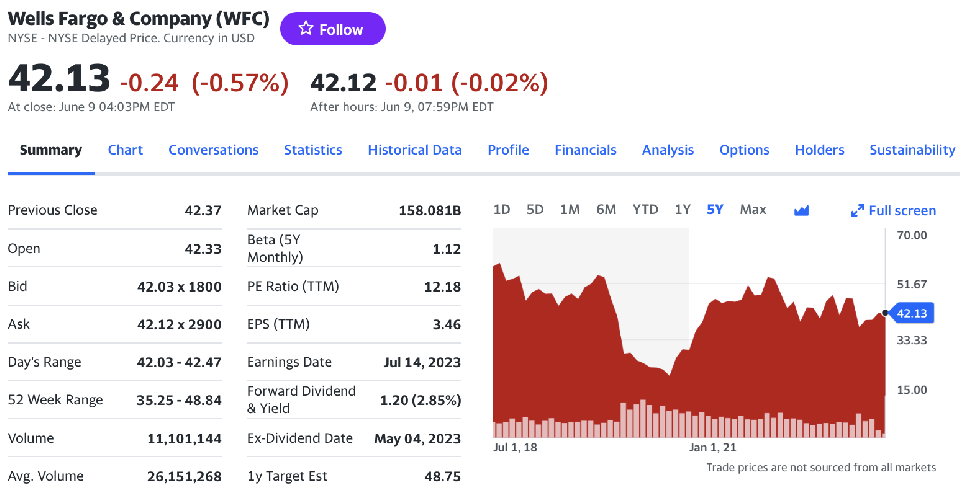The height and width of the screenshot is (496, 960).
Task: Show the Max chart range
Action: pos(753,209)
